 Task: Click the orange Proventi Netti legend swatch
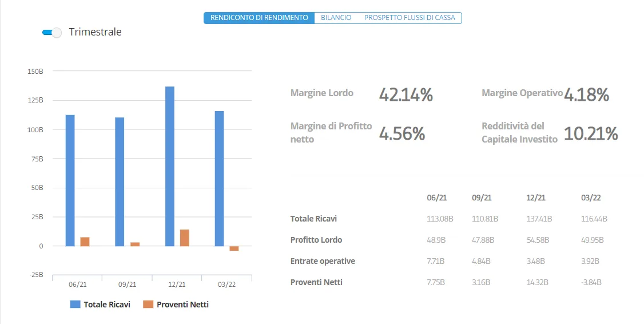click(x=148, y=305)
